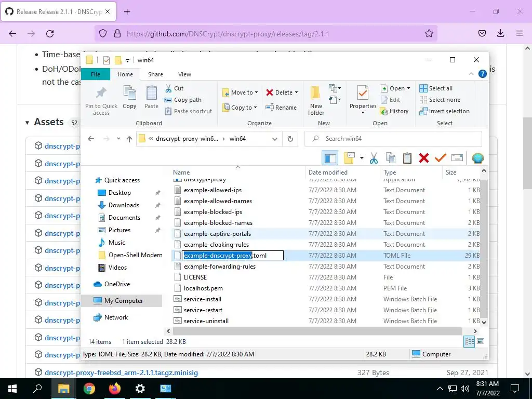
Task: Go up one folder level
Action: tap(129, 139)
